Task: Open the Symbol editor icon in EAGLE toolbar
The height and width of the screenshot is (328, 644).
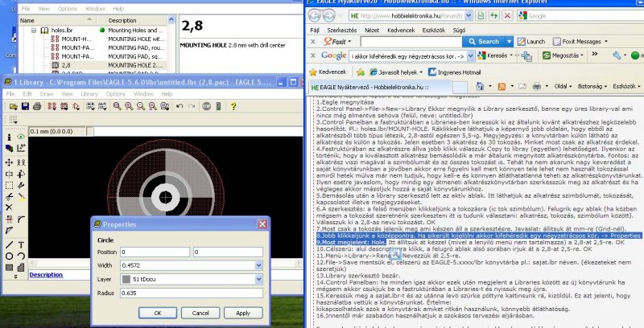Action: coord(76,107)
